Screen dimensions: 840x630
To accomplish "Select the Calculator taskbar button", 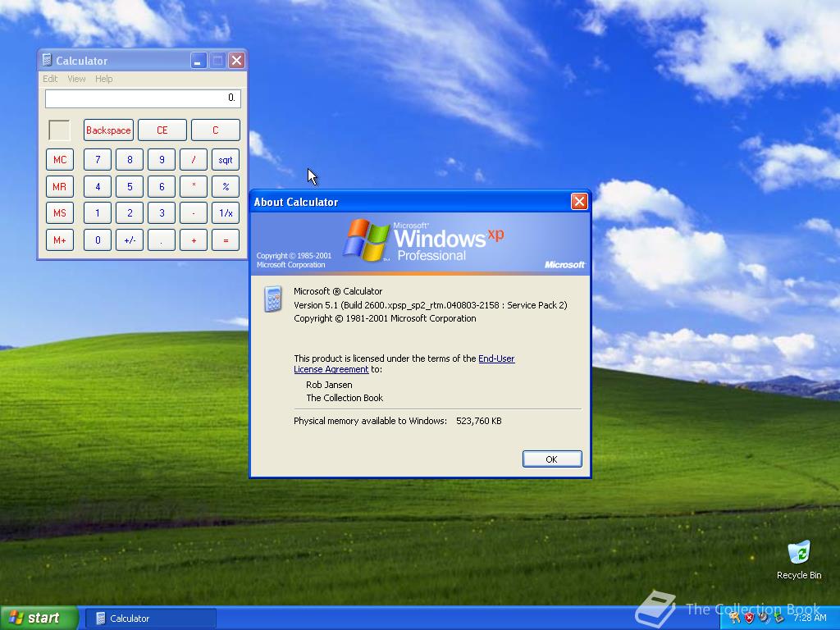I will click(x=151, y=619).
